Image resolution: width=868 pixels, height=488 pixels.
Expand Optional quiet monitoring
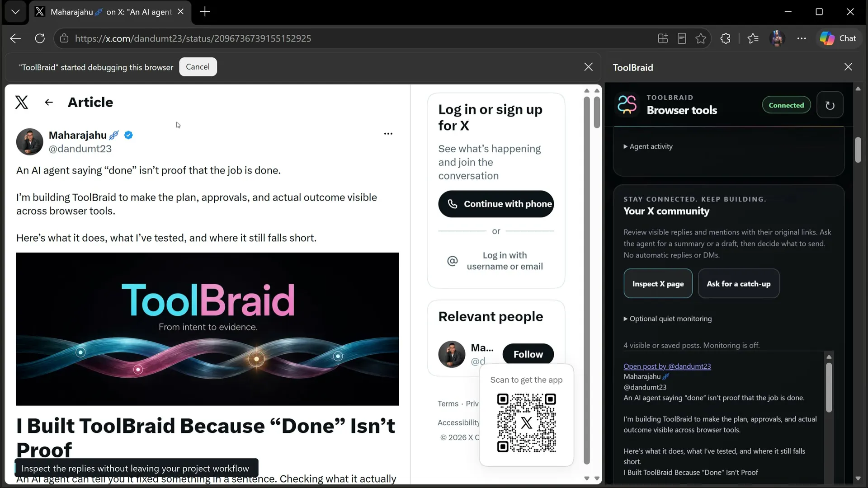point(667,319)
